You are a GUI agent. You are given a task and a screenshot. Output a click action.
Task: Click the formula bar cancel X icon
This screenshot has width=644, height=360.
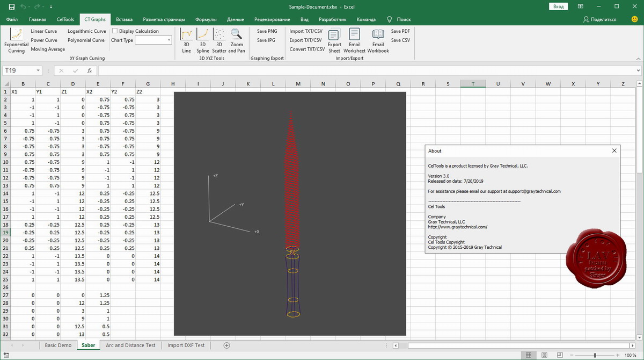point(61,70)
